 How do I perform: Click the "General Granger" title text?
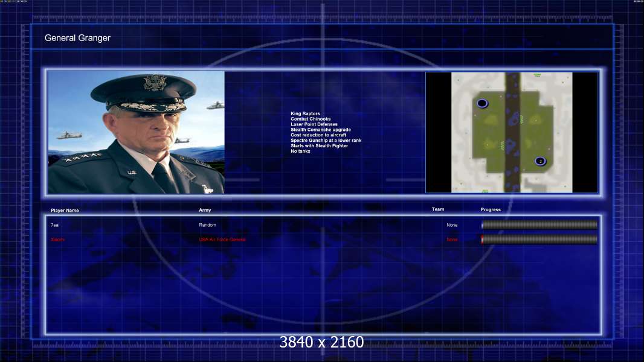[77, 38]
